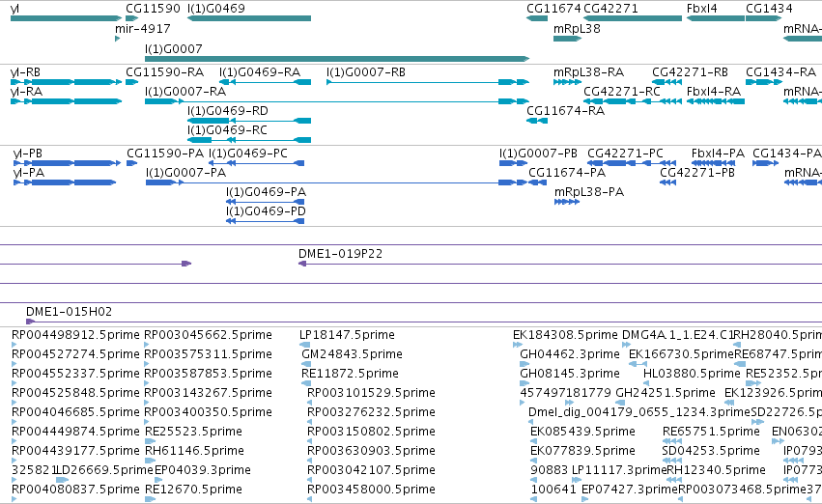Viewport: 822px width, 504px height.
Task: Open the CG11674-PA protein label
Action: coord(567,173)
